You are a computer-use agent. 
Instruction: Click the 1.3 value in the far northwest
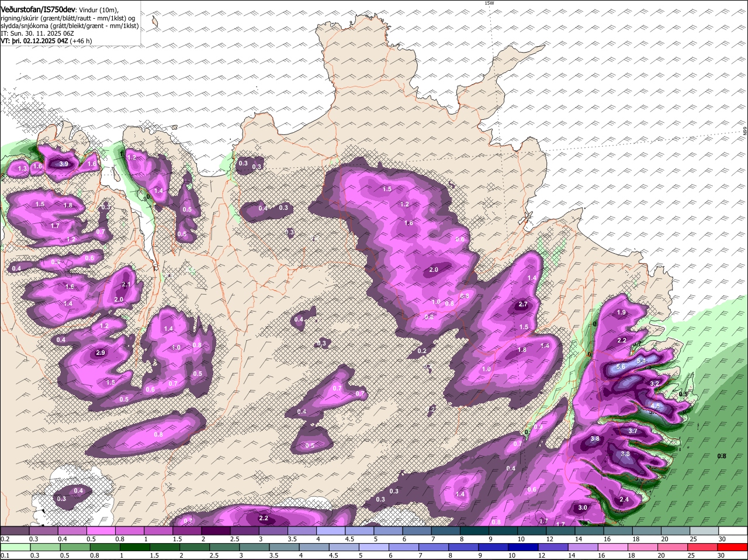click(x=23, y=168)
